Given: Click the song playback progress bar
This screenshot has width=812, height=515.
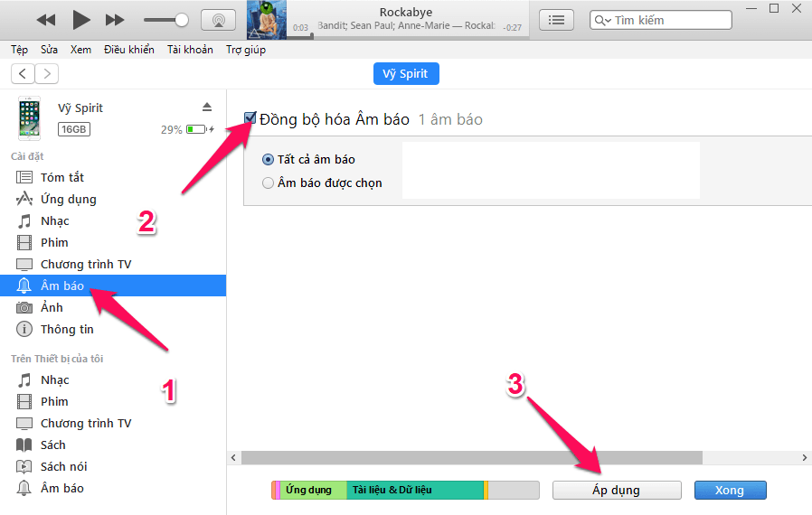Looking at the screenshot, I should click(x=408, y=37).
